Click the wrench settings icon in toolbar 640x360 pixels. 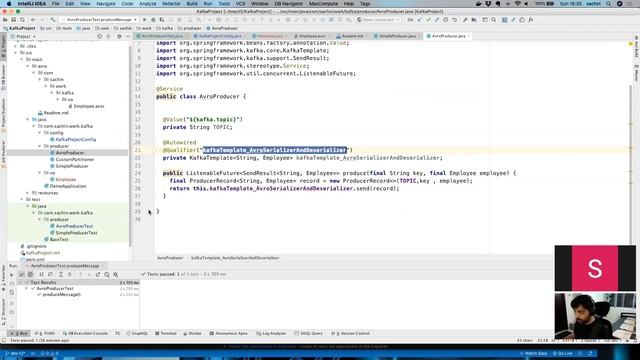pos(465,20)
